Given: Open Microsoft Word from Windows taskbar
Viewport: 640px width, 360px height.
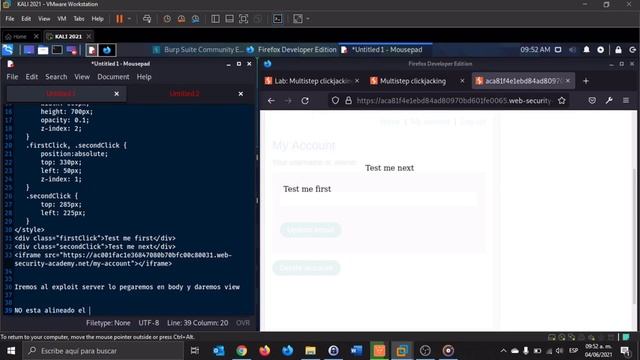Looking at the screenshot, I should pyautogui.click(x=356, y=351).
